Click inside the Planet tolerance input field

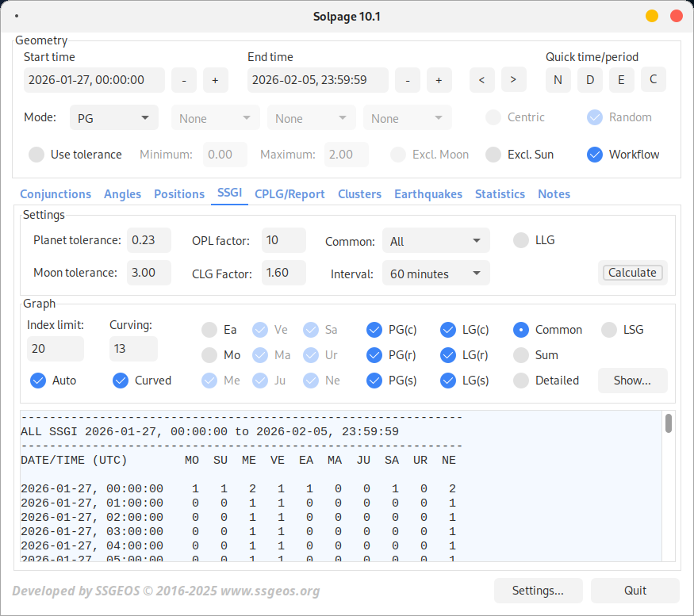[149, 240]
